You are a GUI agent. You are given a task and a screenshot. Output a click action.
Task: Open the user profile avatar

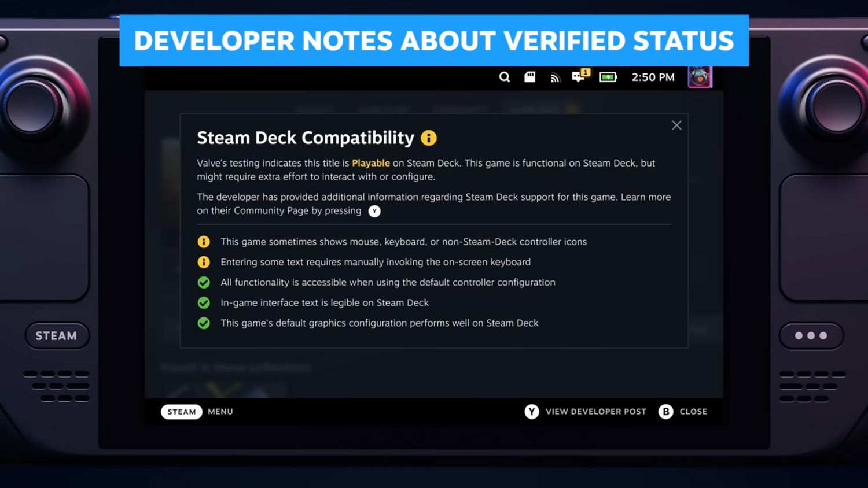pos(700,77)
